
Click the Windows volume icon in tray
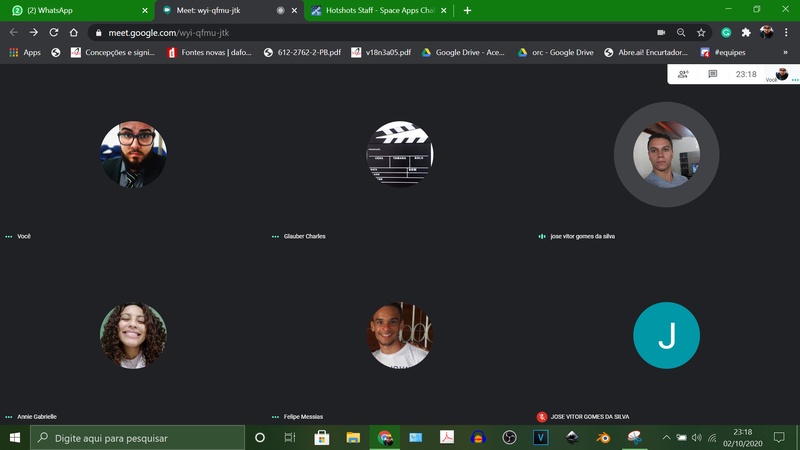tap(697, 437)
